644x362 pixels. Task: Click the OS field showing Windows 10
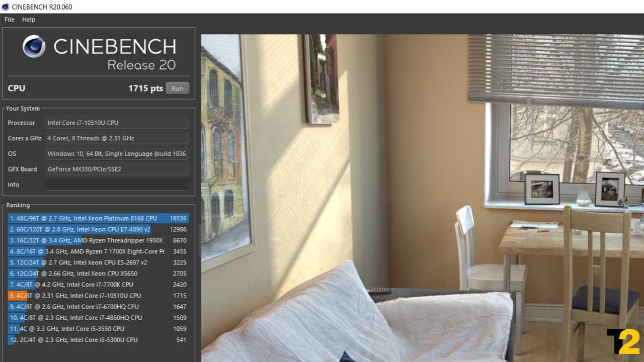[117, 154]
